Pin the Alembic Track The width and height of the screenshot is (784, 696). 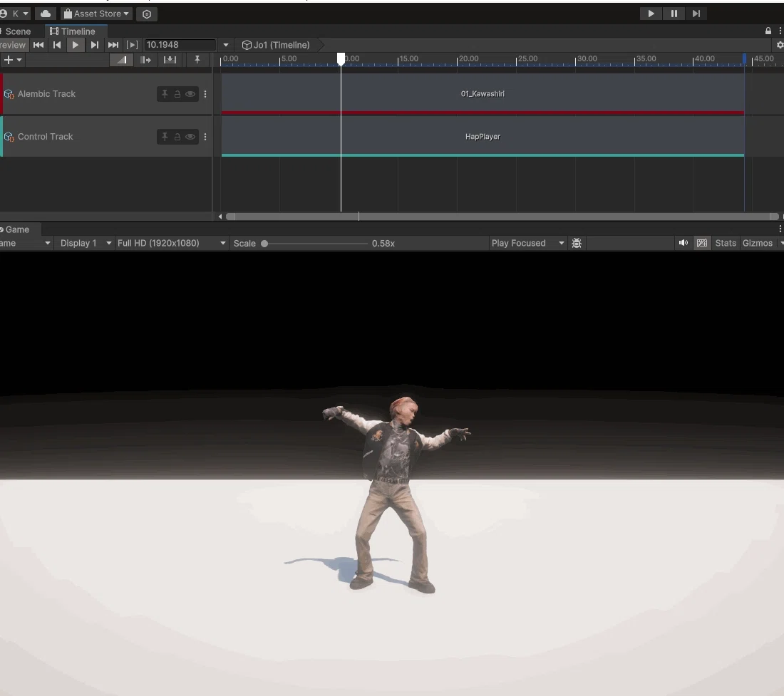pos(165,94)
